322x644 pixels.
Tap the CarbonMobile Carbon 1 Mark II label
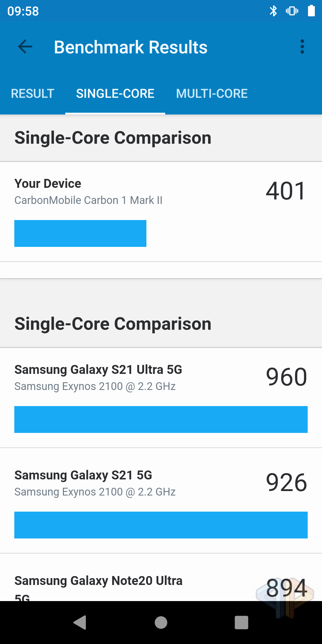pos(89,200)
